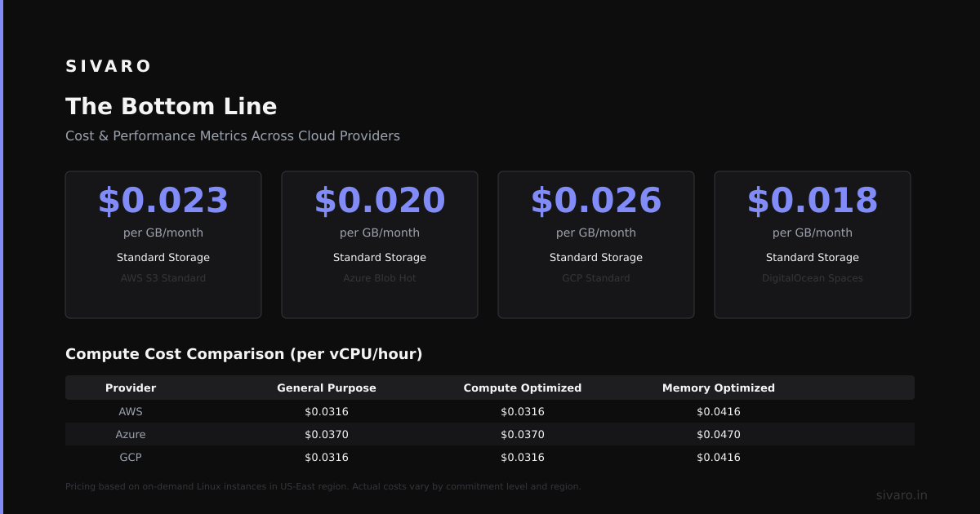Select the $0.023 AWS S3 Standard card
Viewport: 980px width, 514px height.
[163, 245]
